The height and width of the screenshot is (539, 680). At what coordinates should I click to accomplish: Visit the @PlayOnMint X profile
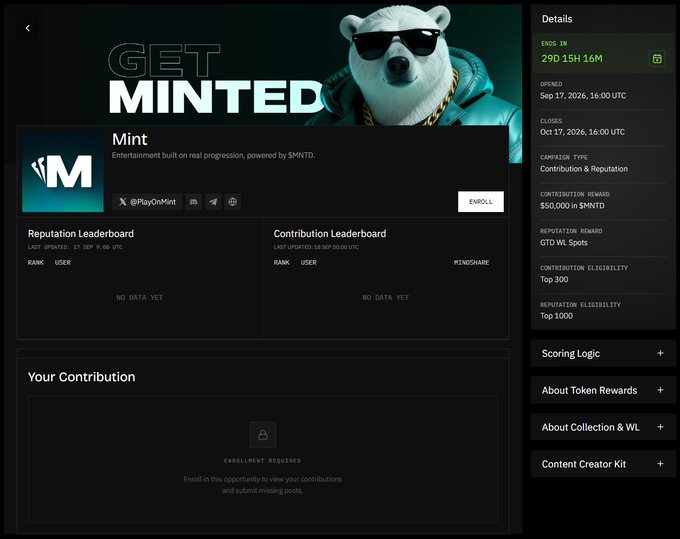[x=147, y=202]
